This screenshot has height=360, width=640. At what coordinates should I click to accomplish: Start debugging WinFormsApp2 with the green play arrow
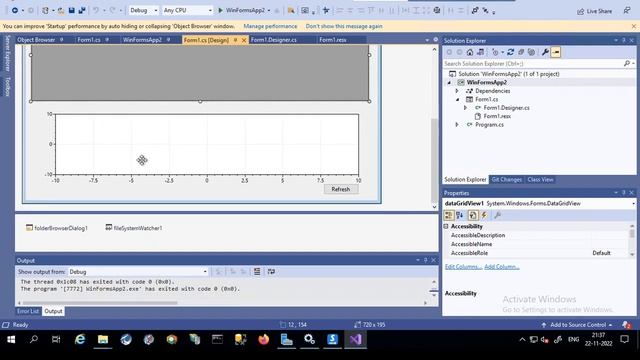click(x=220, y=10)
